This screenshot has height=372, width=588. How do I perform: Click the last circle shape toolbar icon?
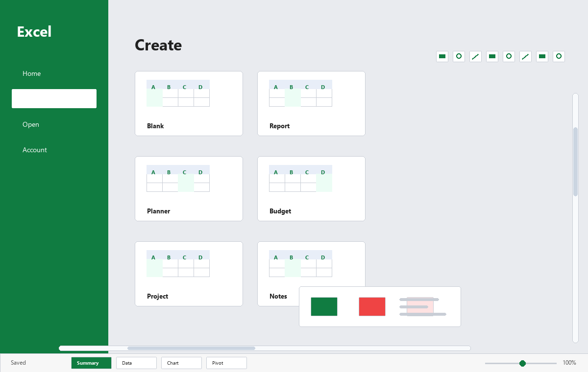[x=559, y=56]
